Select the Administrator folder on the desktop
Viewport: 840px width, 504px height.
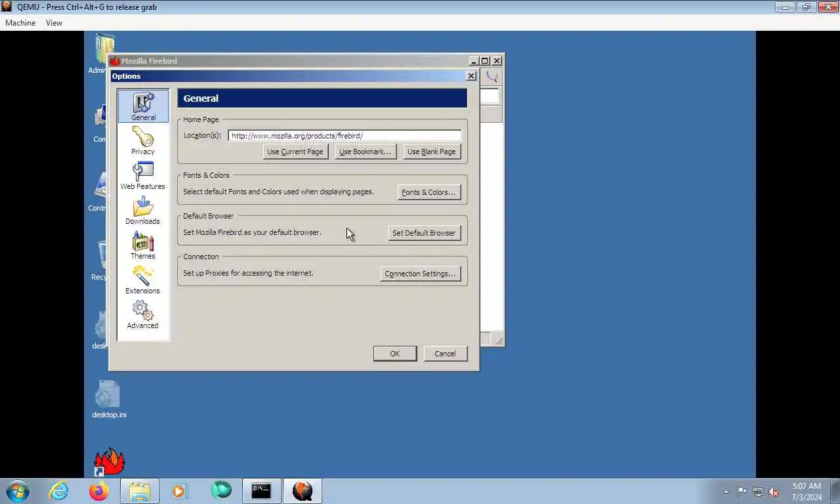(102, 54)
